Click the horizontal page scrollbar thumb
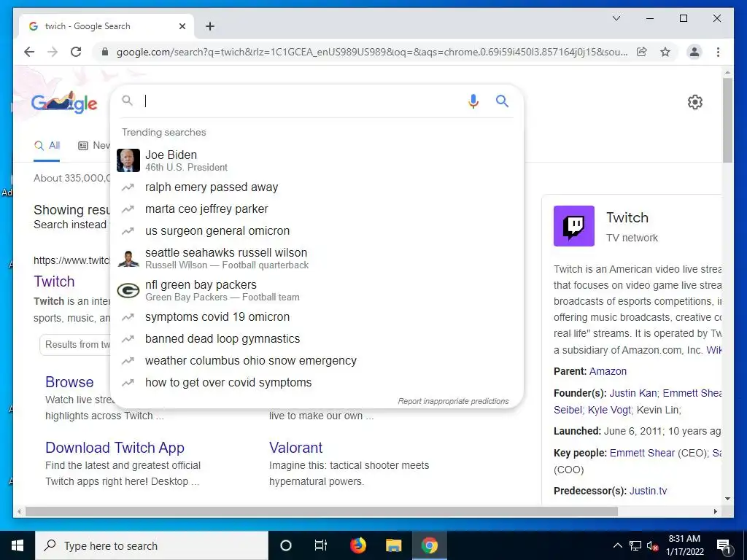Viewport: 747px width, 560px height. point(321,511)
